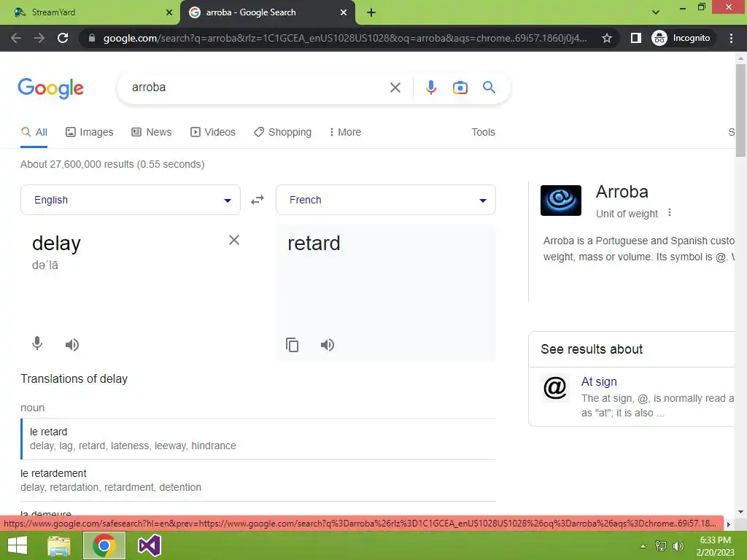Start voice search with the microphone

point(430,87)
